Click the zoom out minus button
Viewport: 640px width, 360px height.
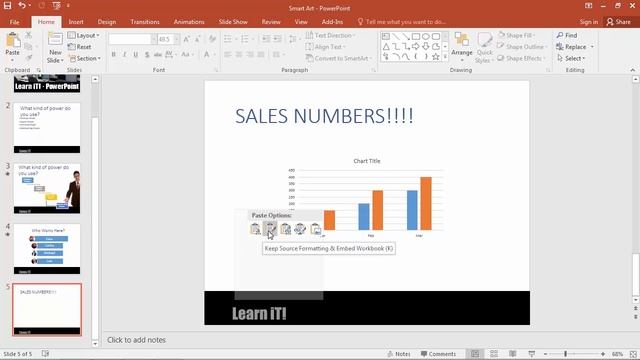pyautogui.click(x=545, y=354)
